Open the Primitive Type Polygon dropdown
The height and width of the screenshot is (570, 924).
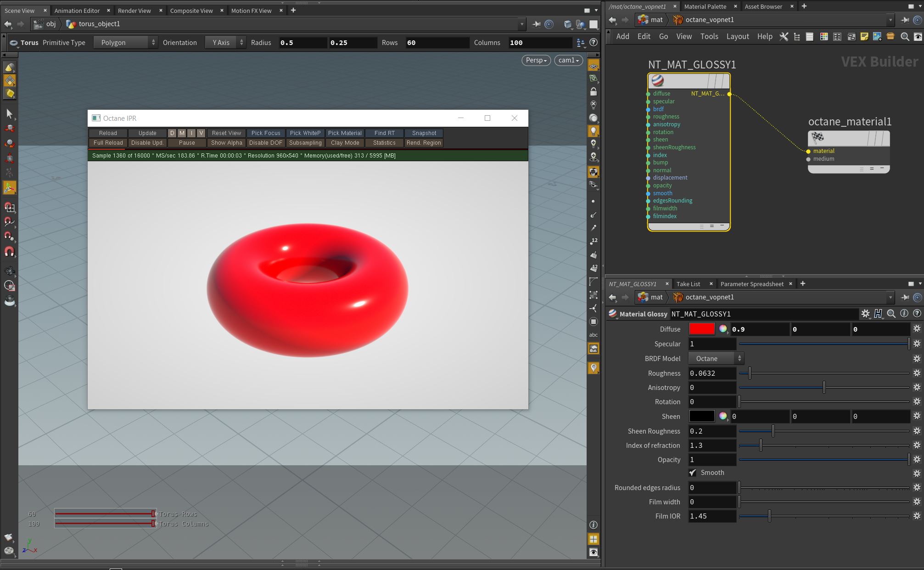click(x=125, y=43)
